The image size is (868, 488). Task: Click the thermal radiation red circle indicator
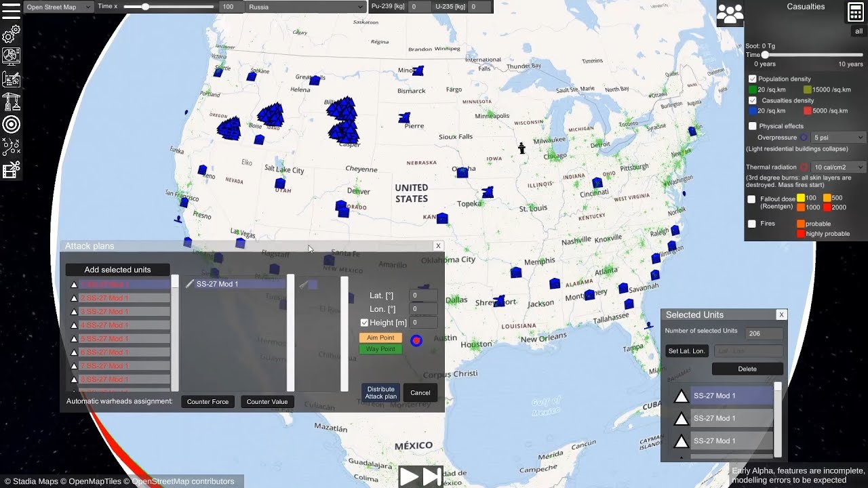804,167
